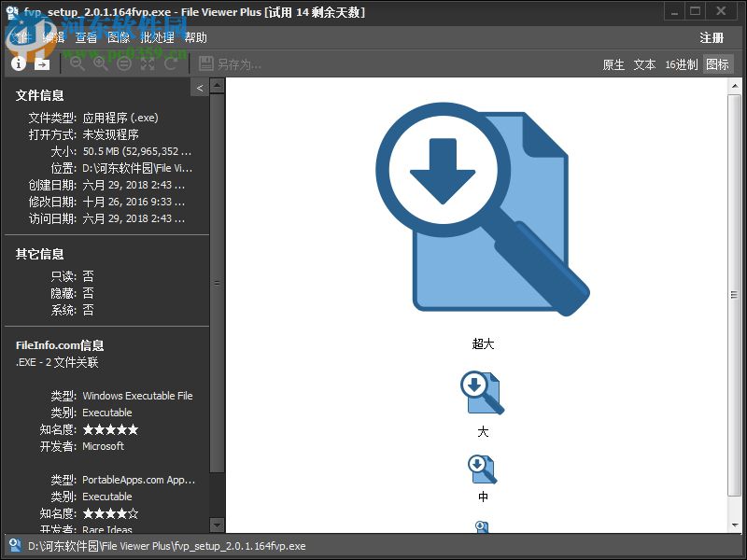Collapse the 文件信息 sidebar panel
The height and width of the screenshot is (560, 747).
[x=200, y=87]
